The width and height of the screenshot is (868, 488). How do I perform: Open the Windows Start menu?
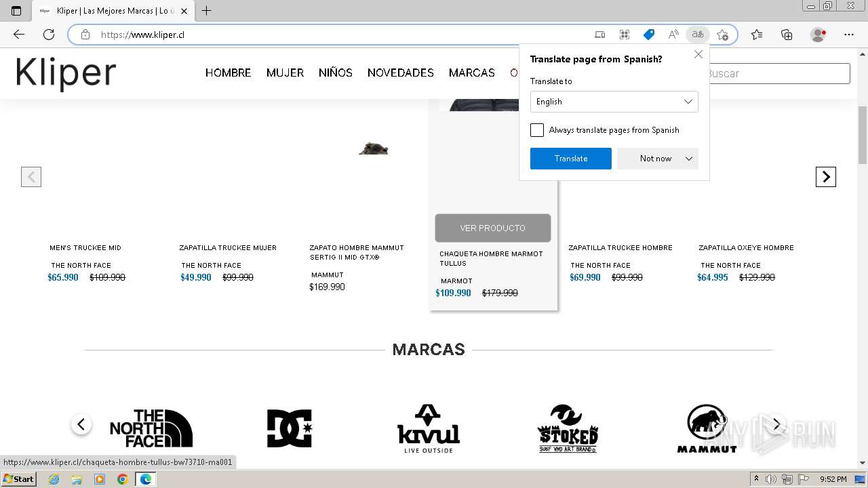click(18, 479)
